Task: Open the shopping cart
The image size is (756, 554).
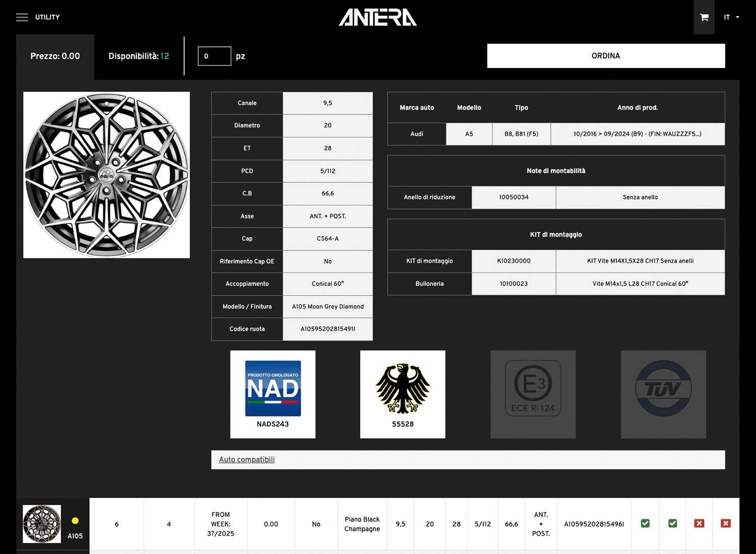Action: coord(704,17)
